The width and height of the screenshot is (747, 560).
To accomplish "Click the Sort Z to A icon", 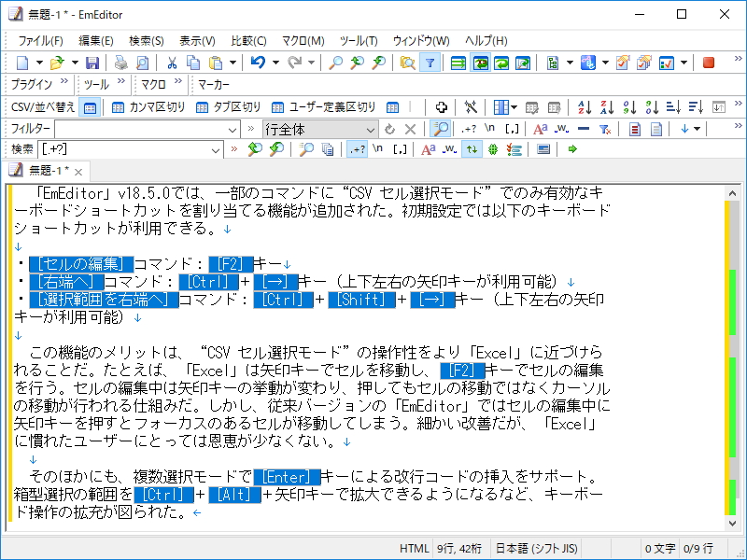I will (x=607, y=107).
